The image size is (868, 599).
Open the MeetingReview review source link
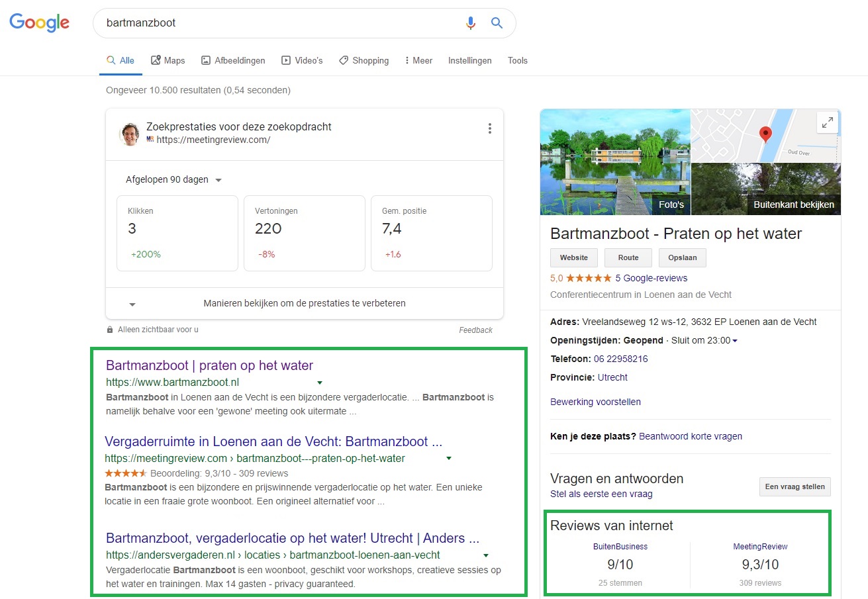tap(760, 547)
